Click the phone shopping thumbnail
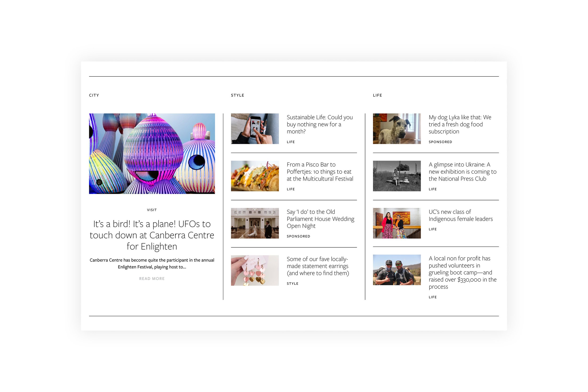The image size is (588, 392). [255, 129]
